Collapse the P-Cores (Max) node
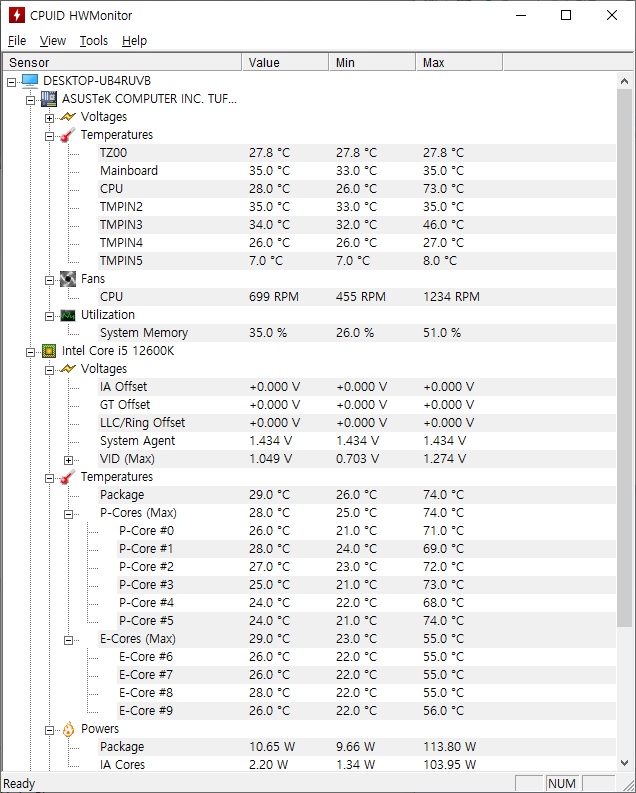 coord(68,514)
